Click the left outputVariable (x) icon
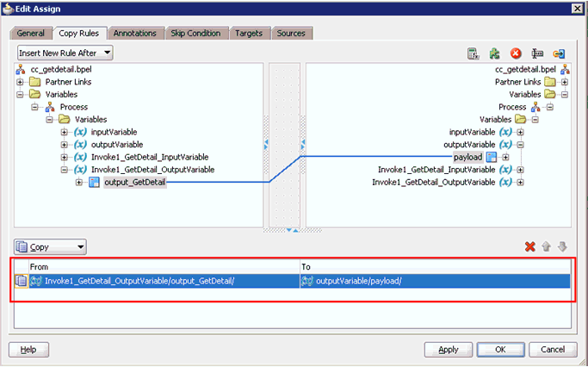Viewport: 588px width, 367px height. 80,145
